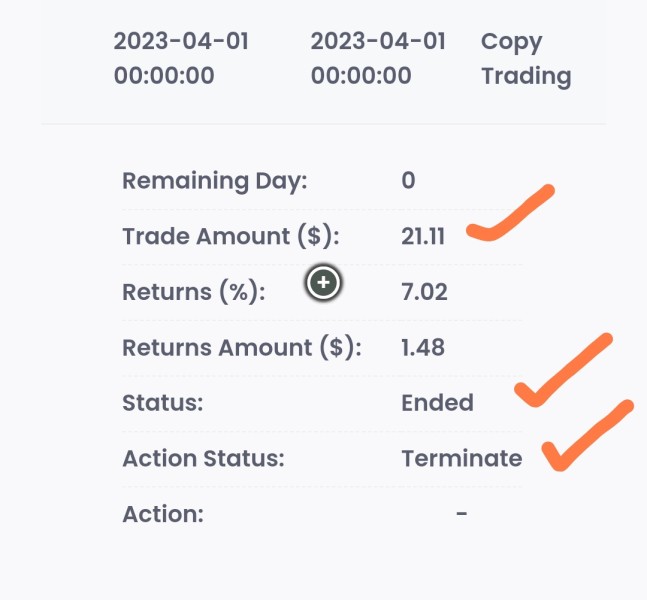Click the Remaining Day label
Image resolution: width=647 pixels, height=600 pixels.
click(x=215, y=181)
